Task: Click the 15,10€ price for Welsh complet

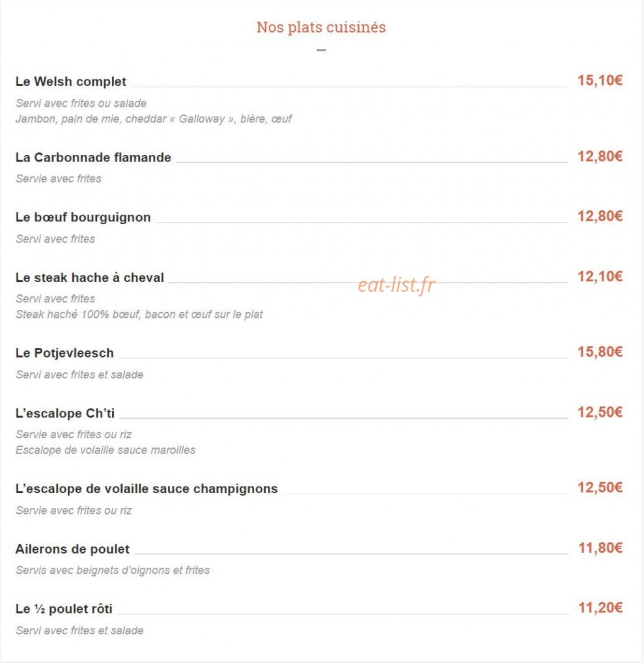Action: tap(600, 80)
